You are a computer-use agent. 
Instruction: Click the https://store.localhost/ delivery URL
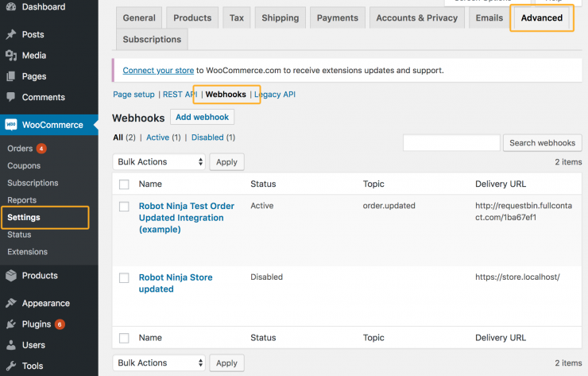click(x=517, y=277)
